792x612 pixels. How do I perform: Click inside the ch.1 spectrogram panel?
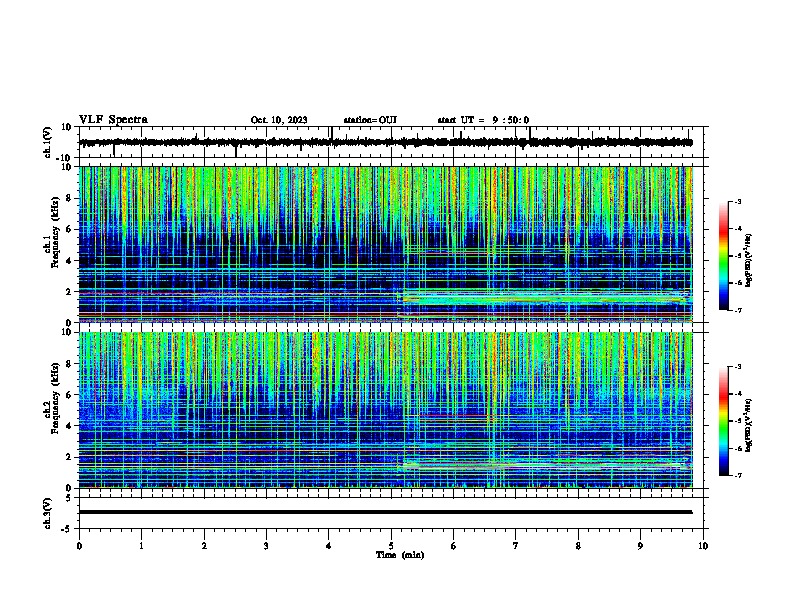point(386,244)
